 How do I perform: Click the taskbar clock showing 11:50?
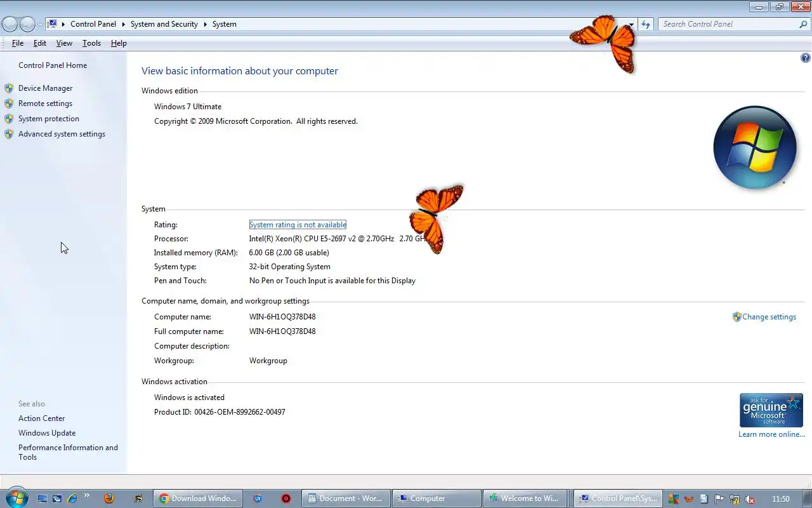(x=781, y=499)
